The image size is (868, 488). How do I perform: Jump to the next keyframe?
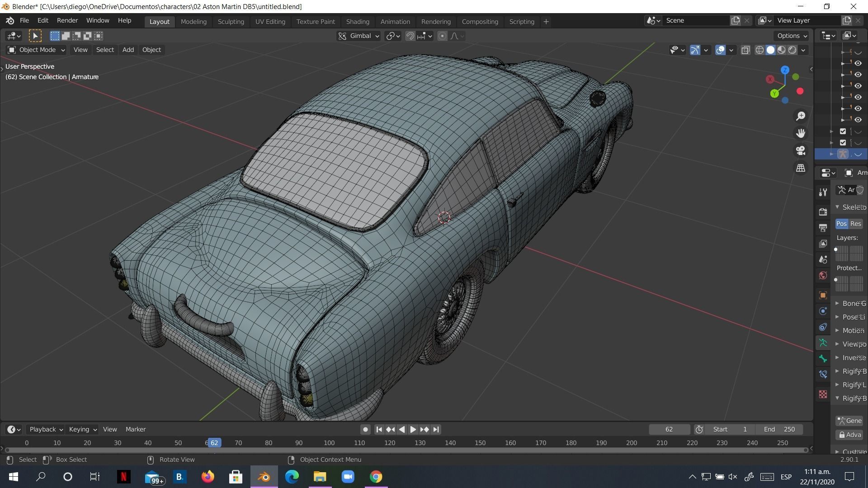424,430
